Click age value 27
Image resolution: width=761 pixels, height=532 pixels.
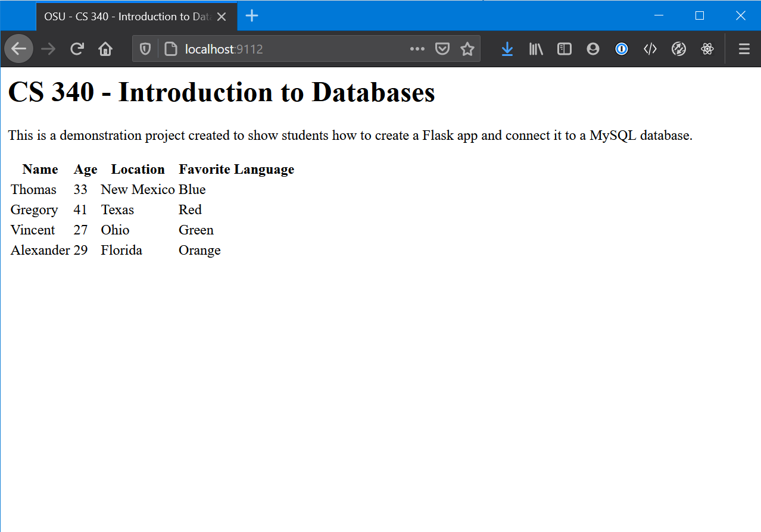click(80, 230)
